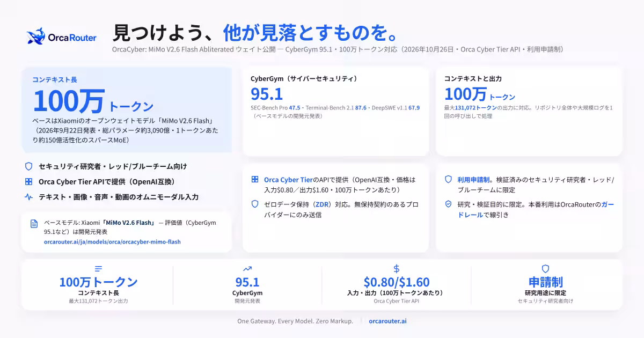Open the orcarouter.ai footer link
Screen dimensions: 644x338
(387, 321)
